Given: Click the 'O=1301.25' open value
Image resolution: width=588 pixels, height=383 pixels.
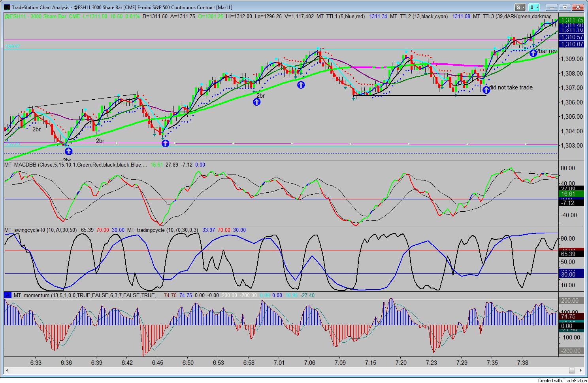Looking at the screenshot, I should (x=211, y=16).
